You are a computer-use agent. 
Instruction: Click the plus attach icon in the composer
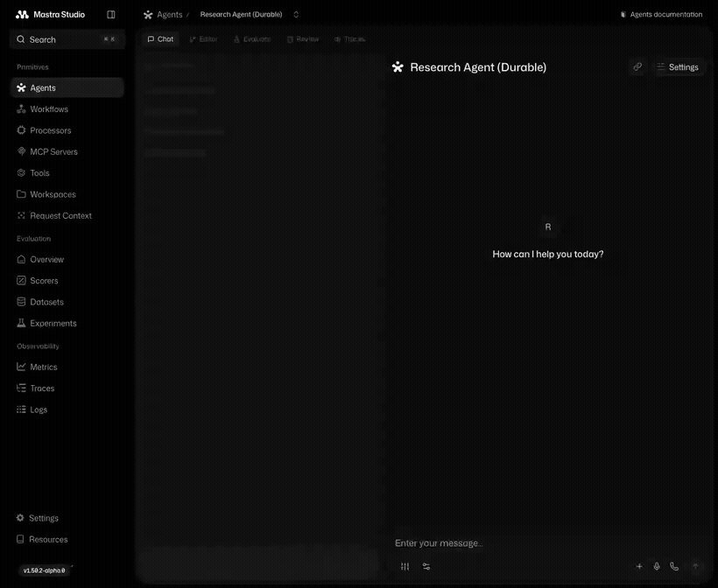[x=639, y=566]
